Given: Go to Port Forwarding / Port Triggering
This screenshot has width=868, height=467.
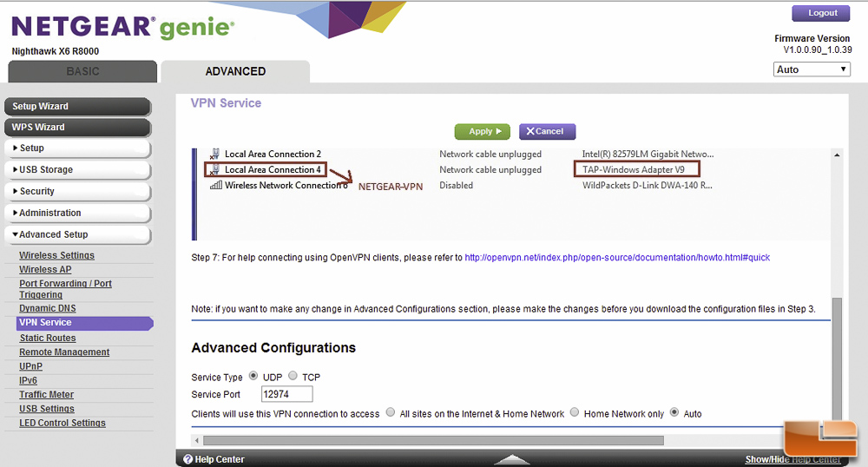Looking at the screenshot, I should click(x=65, y=289).
